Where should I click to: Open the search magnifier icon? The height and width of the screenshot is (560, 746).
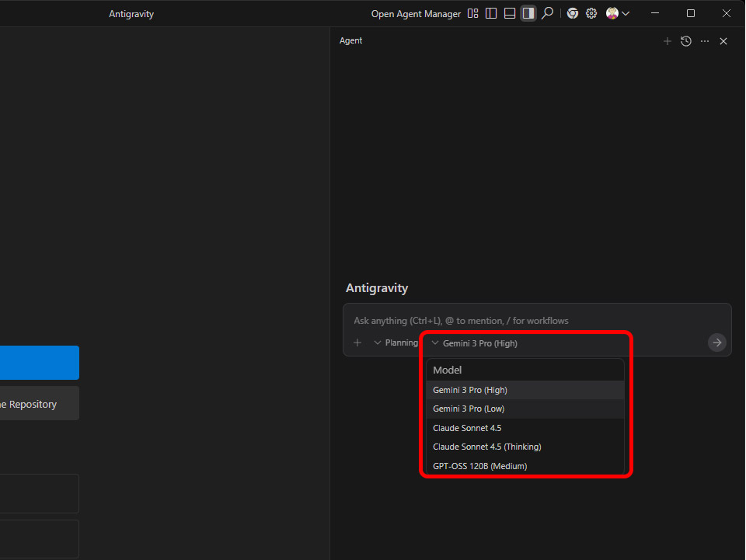click(x=548, y=13)
